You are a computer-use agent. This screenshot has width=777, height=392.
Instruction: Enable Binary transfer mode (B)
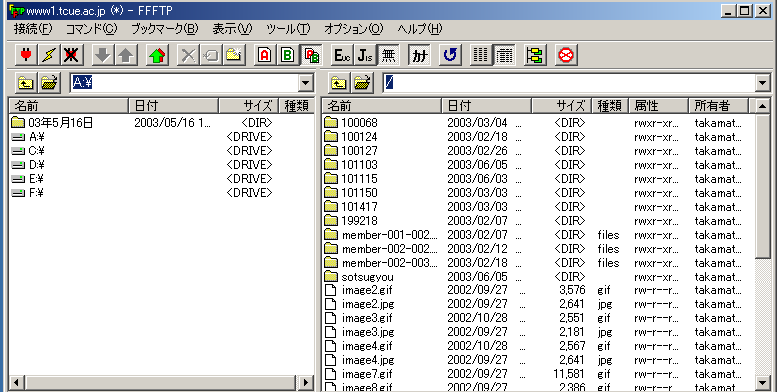coord(288,55)
